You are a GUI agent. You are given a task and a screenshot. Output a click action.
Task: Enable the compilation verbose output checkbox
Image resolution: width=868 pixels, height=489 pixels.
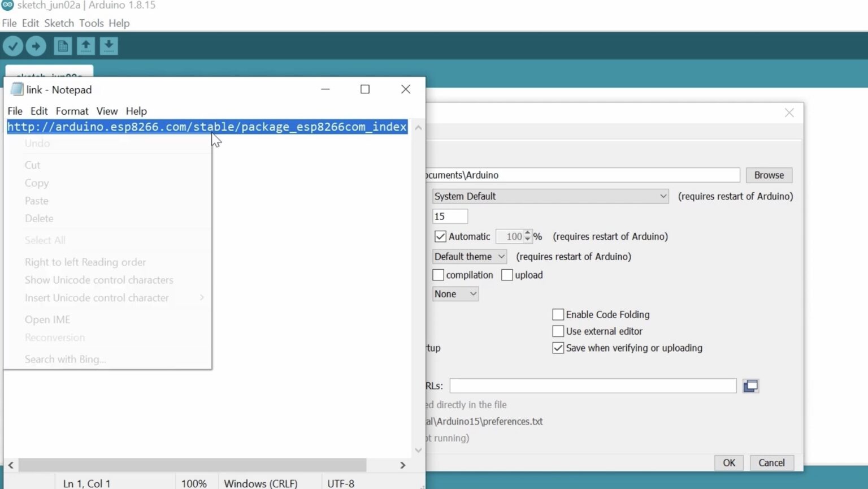439,275
